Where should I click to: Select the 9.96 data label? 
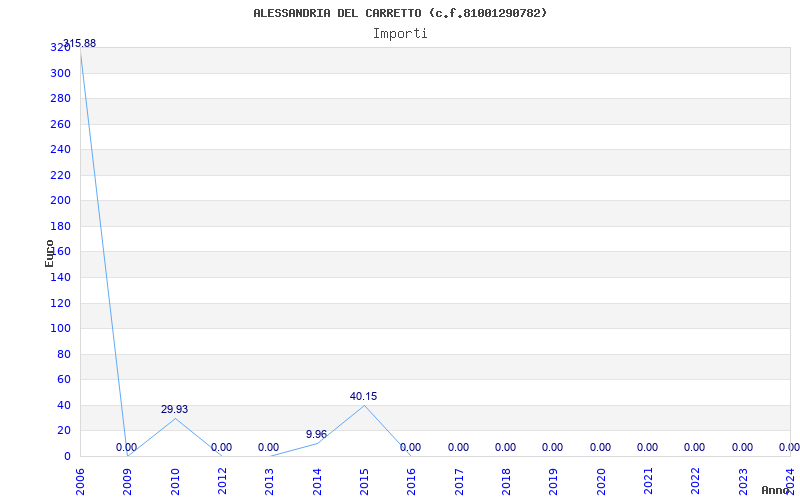(x=316, y=434)
